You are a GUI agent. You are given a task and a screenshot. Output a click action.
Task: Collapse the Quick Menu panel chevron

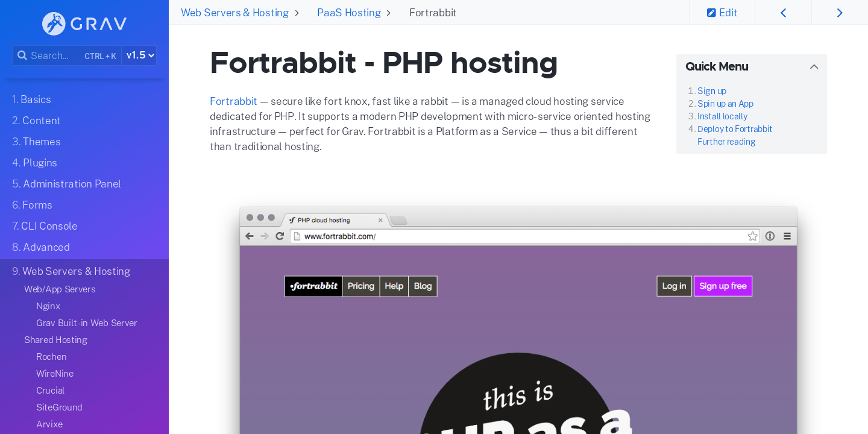[814, 66]
